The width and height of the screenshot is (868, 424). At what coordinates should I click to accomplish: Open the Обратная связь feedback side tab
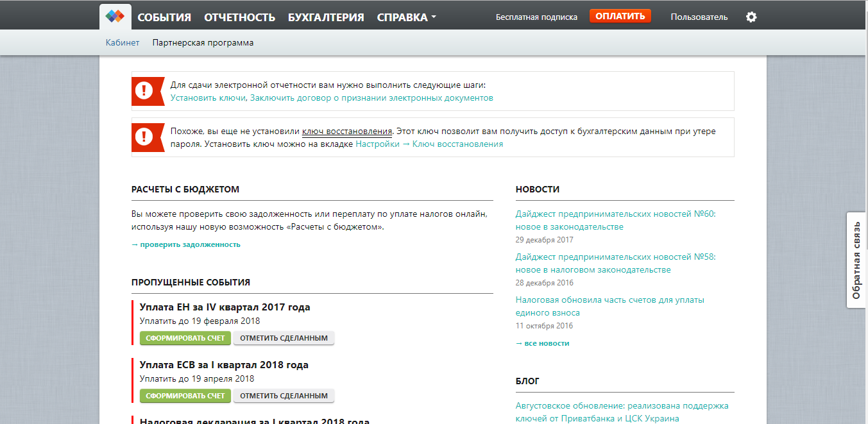coord(857,260)
